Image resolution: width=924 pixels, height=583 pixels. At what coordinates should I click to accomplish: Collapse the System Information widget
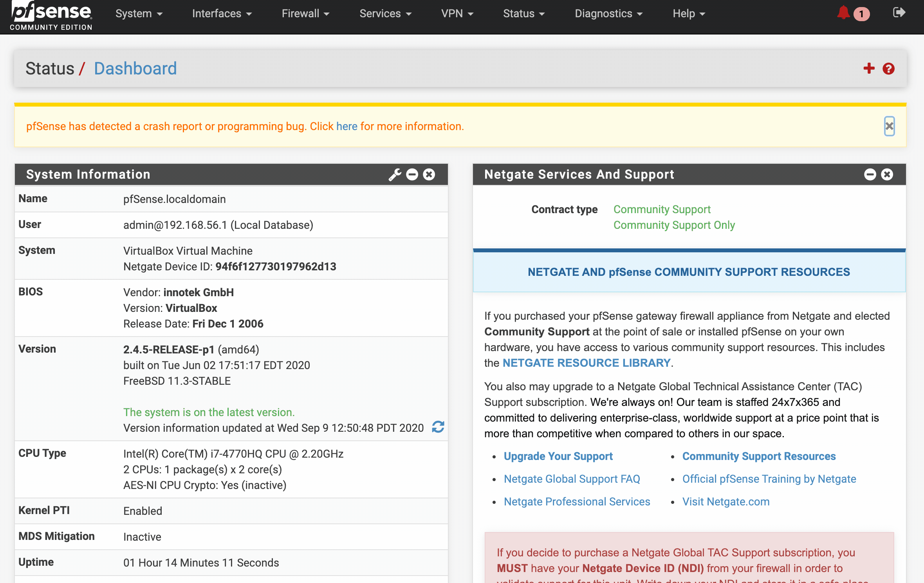[x=412, y=174]
